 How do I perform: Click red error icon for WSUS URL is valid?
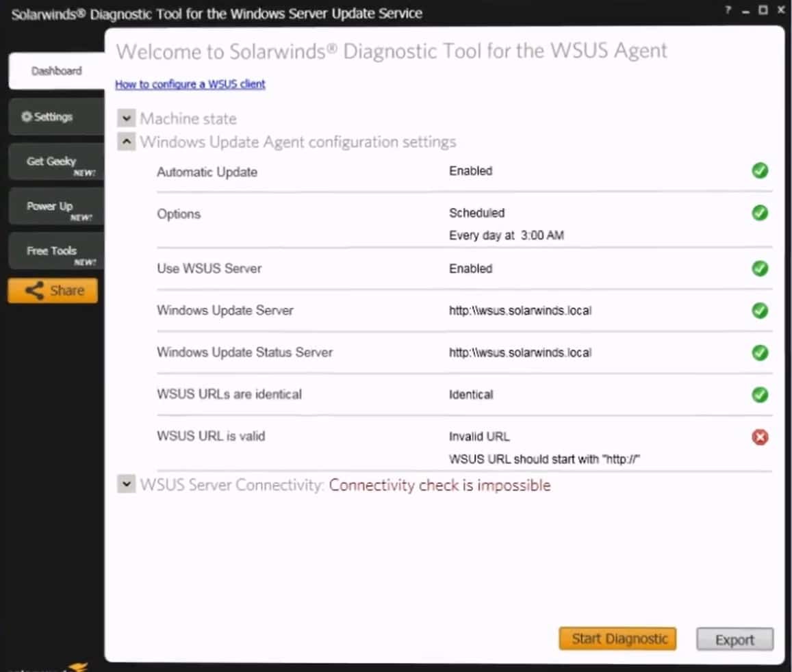point(760,437)
